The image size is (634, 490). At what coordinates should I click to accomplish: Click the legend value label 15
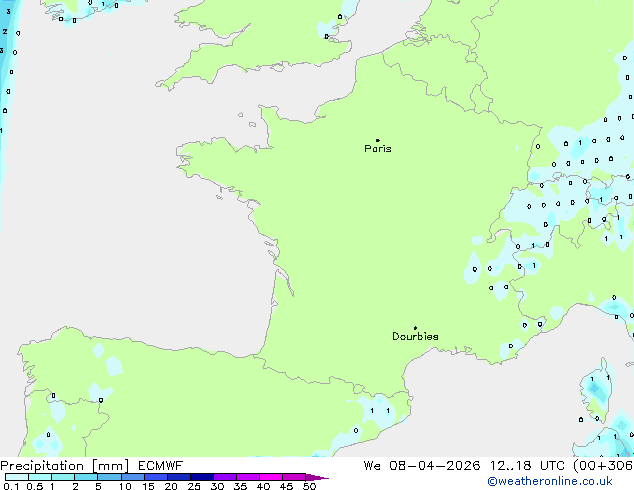pyautogui.click(x=147, y=486)
